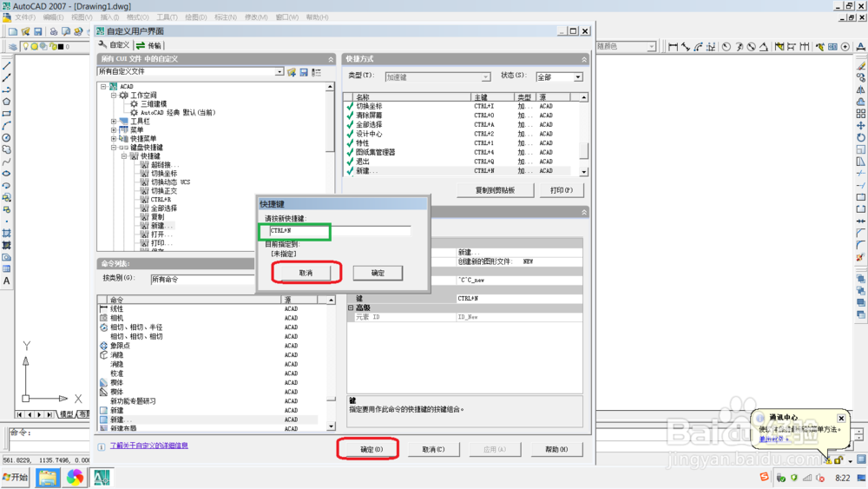The height and width of the screenshot is (489, 868).
Task: Click the 请按新快捷键 input field
Action: [340, 230]
